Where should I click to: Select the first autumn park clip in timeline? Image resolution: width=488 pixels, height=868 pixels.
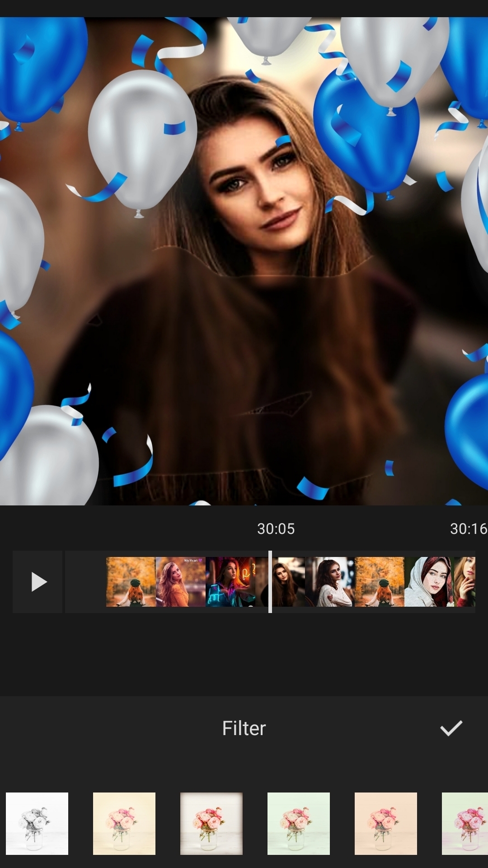pyautogui.click(x=131, y=582)
